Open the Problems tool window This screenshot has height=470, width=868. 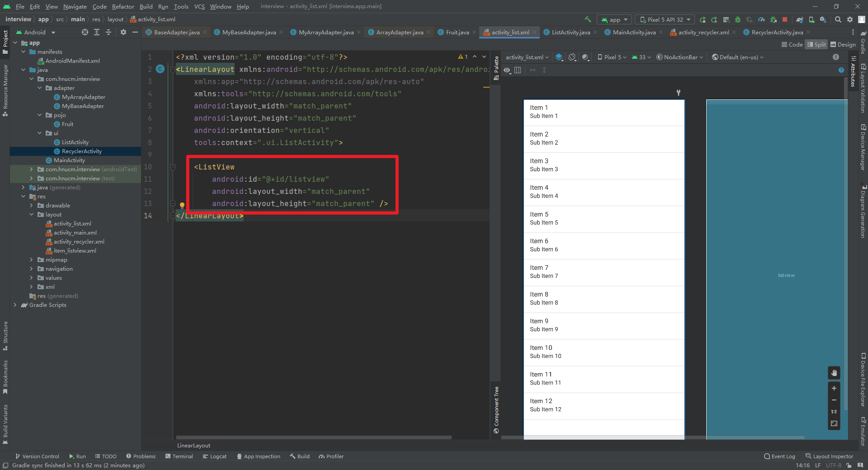141,456
